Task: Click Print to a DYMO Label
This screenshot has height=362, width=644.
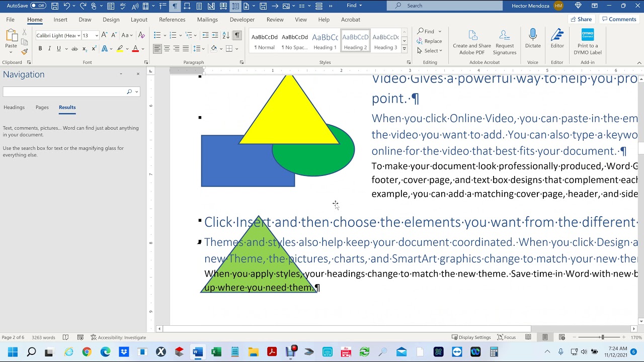Action: coord(588,42)
